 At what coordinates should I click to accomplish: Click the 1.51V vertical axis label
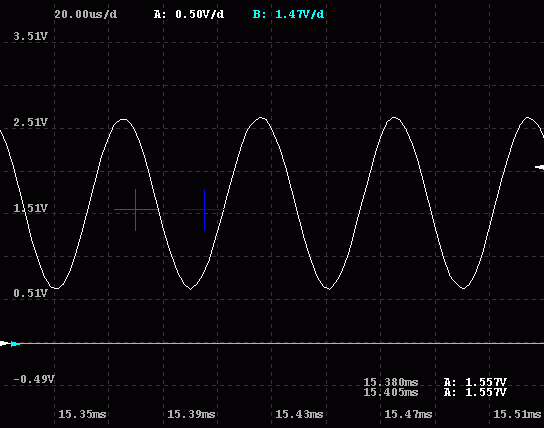pos(31,208)
